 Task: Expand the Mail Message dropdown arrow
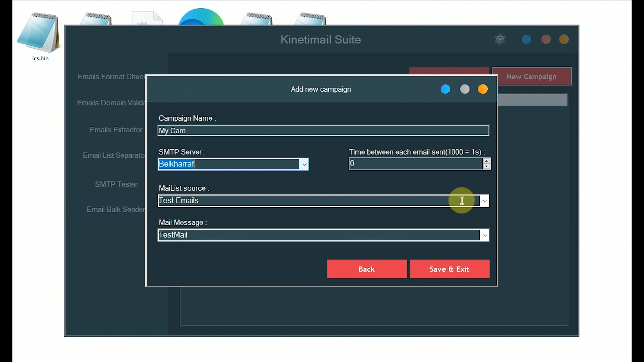tap(485, 235)
